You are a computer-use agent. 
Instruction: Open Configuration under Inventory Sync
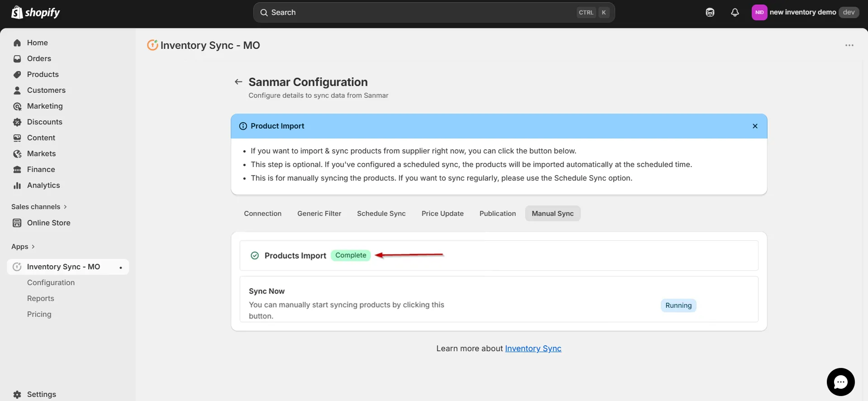coord(51,283)
